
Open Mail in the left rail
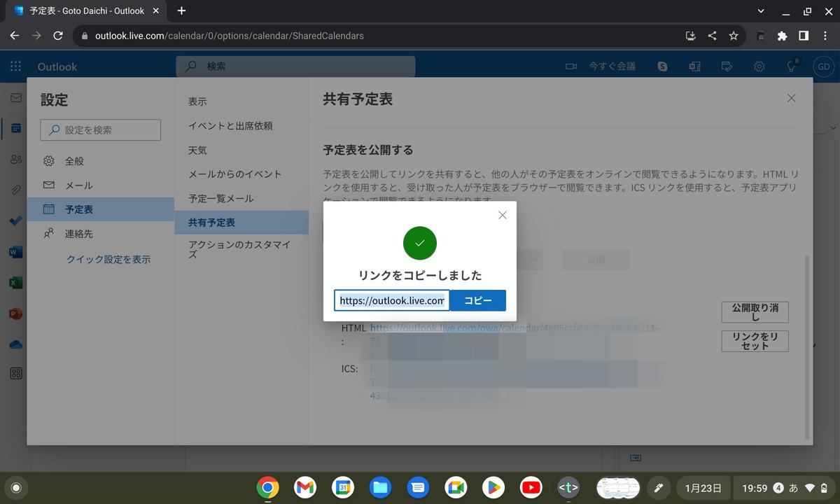tap(15, 98)
